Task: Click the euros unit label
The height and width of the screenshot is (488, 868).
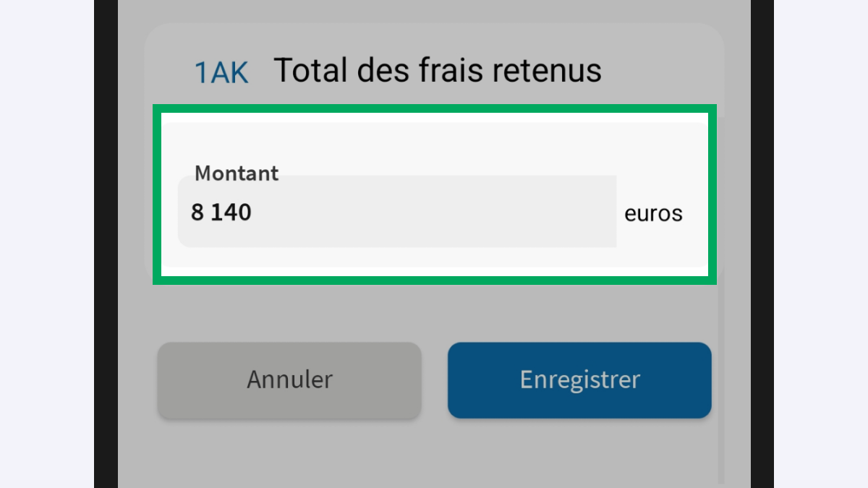Action: [652, 213]
